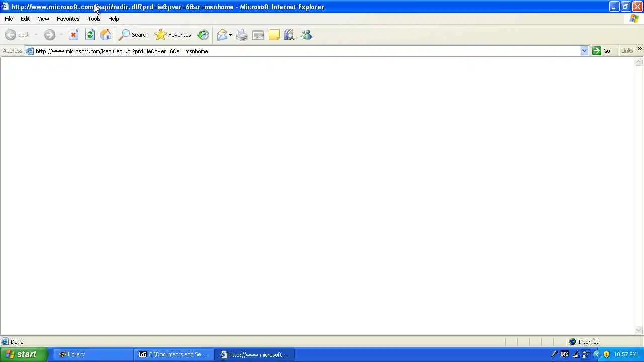
Task: Expand the address bar URL dropdown
Action: point(584,51)
